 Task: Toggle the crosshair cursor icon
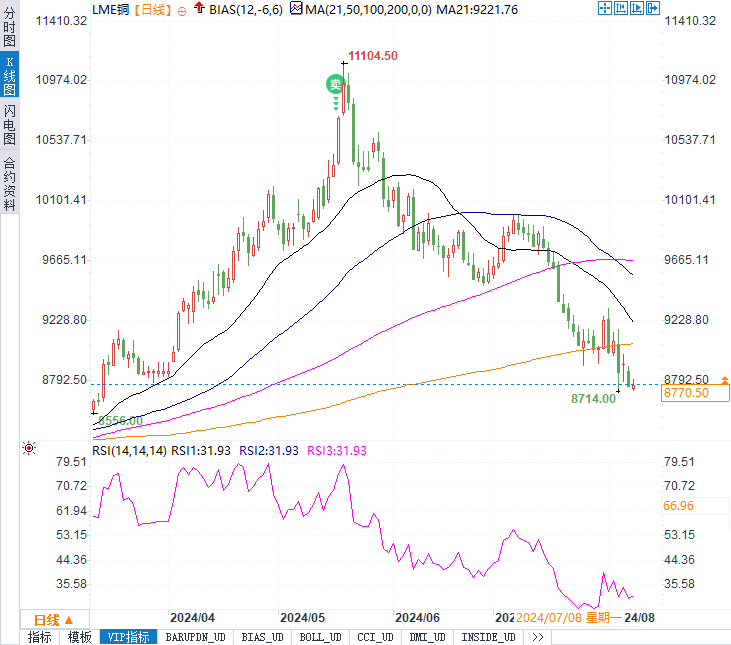605,8
